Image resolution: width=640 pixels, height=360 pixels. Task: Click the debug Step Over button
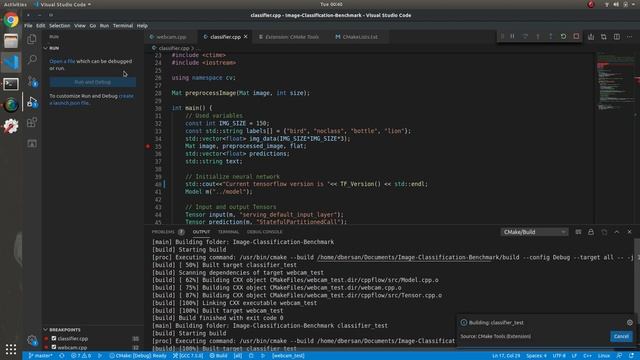tap(525, 37)
